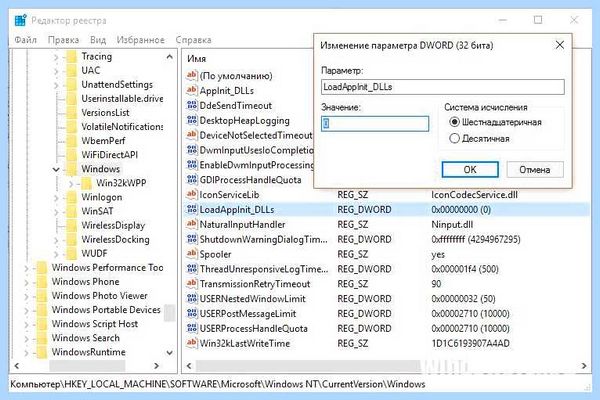Click the DWORD icon beside USERProcessHandleQuota
Image resolution: width=600 pixels, height=400 pixels.
pos(191,328)
